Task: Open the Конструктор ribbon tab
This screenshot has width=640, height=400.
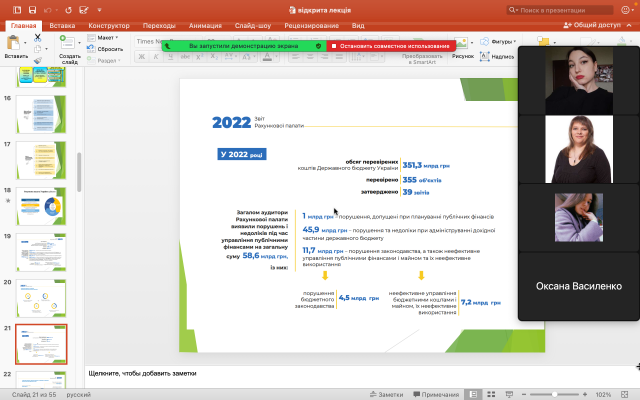Action: 109,25
